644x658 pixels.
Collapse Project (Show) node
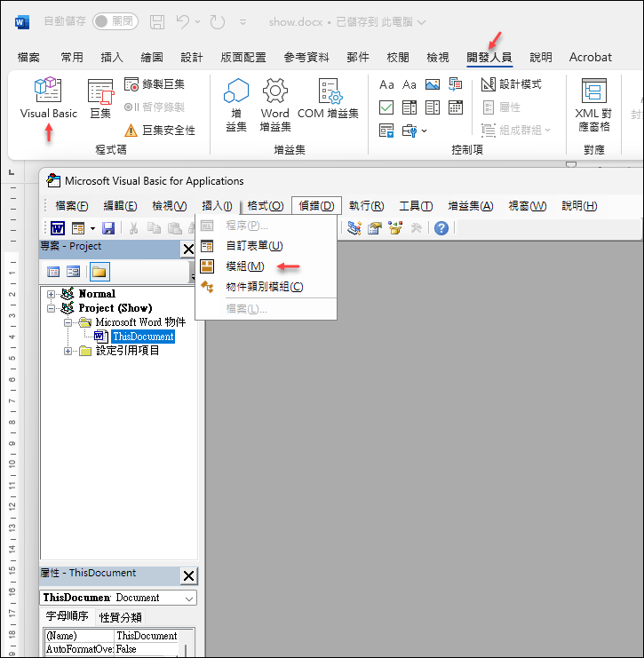(x=51, y=308)
